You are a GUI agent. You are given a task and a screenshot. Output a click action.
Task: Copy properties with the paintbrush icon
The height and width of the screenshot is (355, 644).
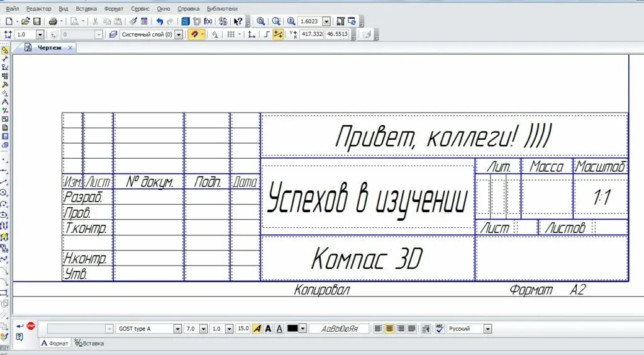pyautogui.click(x=133, y=21)
